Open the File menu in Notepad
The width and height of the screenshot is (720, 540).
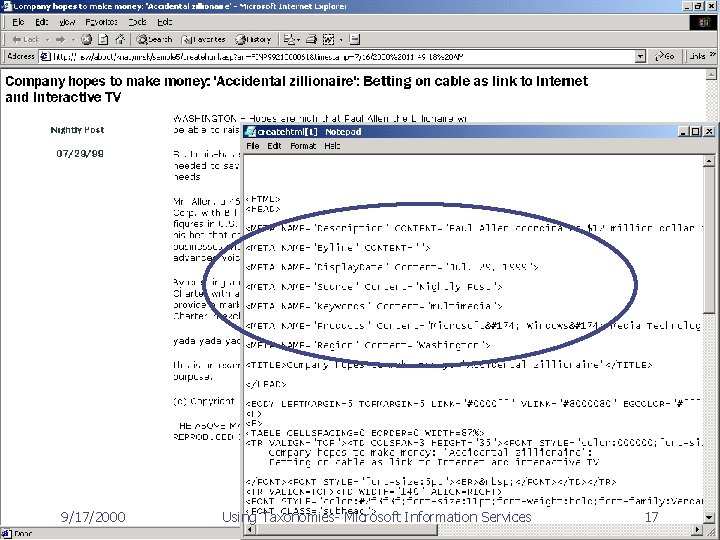[x=253, y=146]
